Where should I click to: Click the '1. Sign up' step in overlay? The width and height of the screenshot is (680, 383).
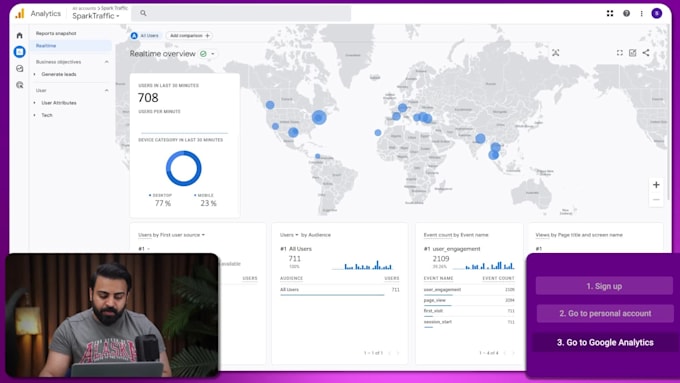(x=604, y=286)
